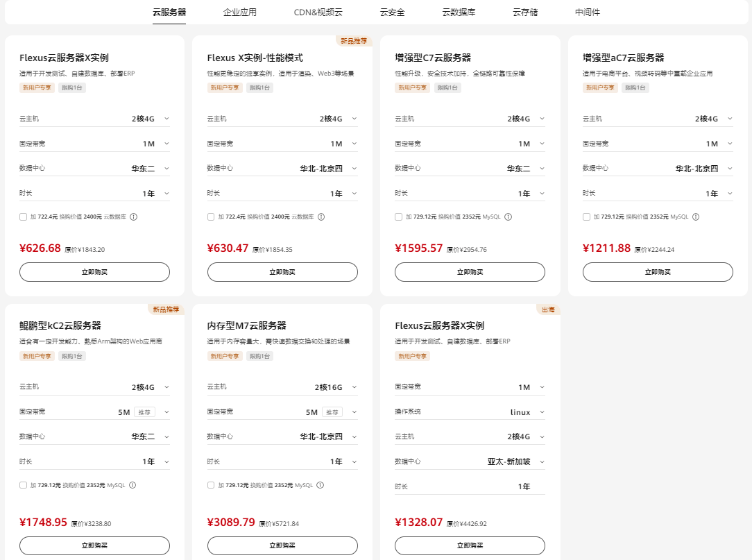Image resolution: width=752 pixels, height=560 pixels.
Task: Open 数据中心 华北-北京四 dropdown on 内存型M7云服务器
Action: [282, 436]
